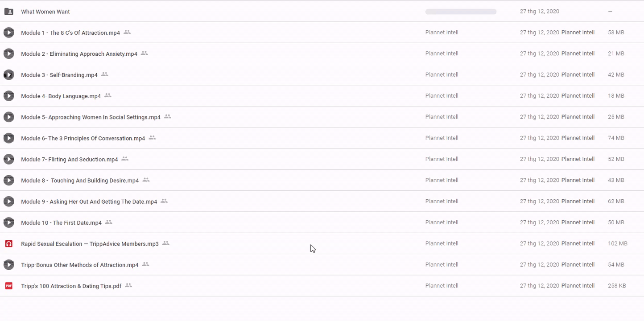
Task: Click the shared icon next to Module 6 file
Action: [152, 138]
